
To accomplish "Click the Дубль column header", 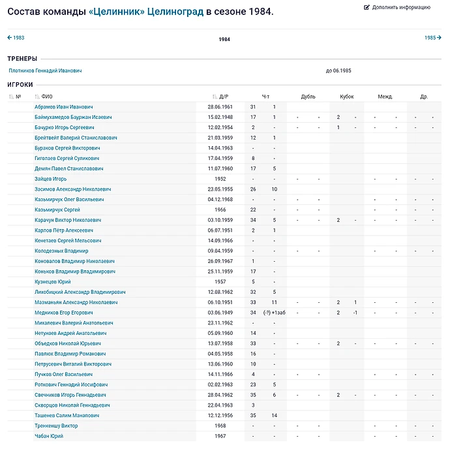I will click(x=308, y=97).
